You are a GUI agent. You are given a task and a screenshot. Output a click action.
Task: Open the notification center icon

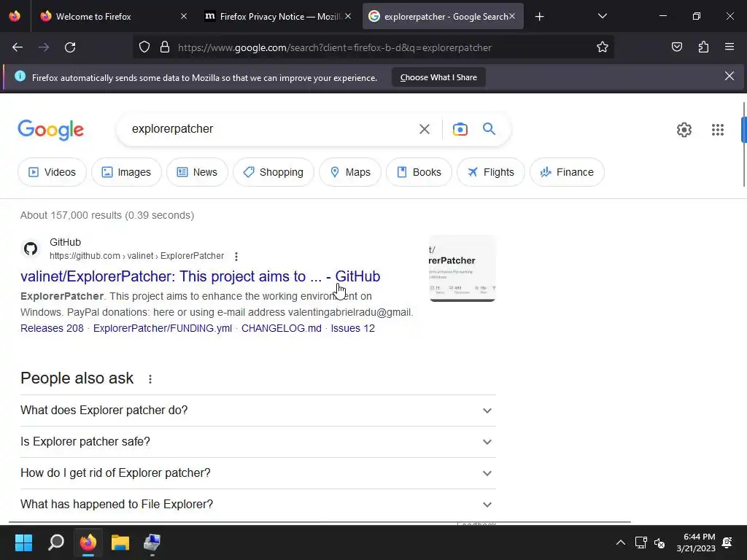(x=727, y=542)
